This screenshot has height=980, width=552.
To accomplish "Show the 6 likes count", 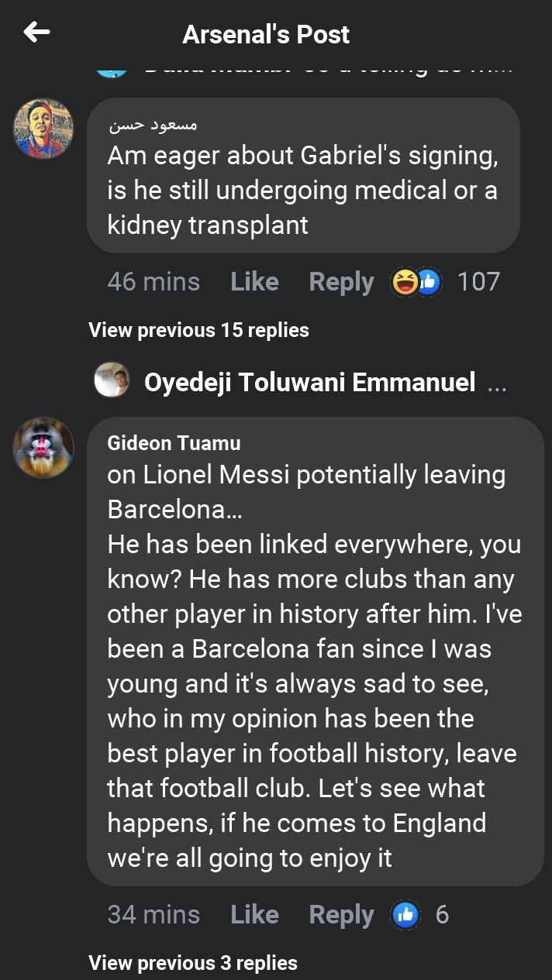I will (442, 915).
